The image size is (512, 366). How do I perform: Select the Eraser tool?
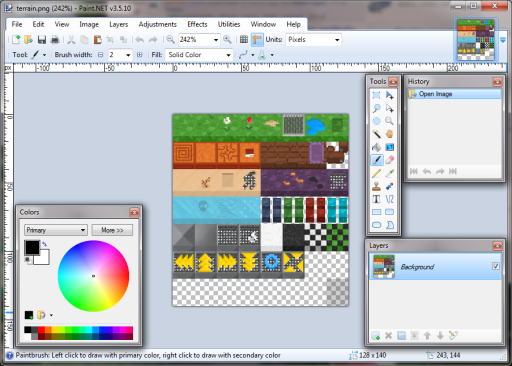(x=389, y=160)
